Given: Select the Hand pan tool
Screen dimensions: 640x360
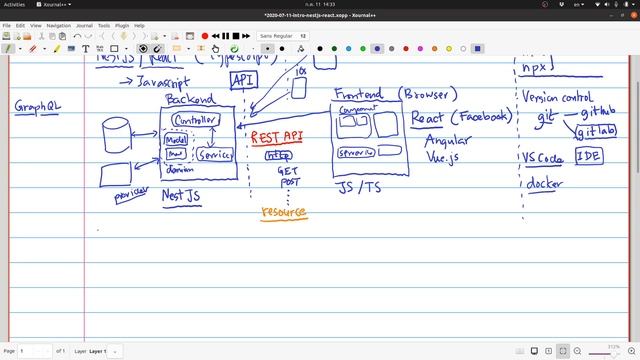Looking at the screenshot, I should 216,49.
